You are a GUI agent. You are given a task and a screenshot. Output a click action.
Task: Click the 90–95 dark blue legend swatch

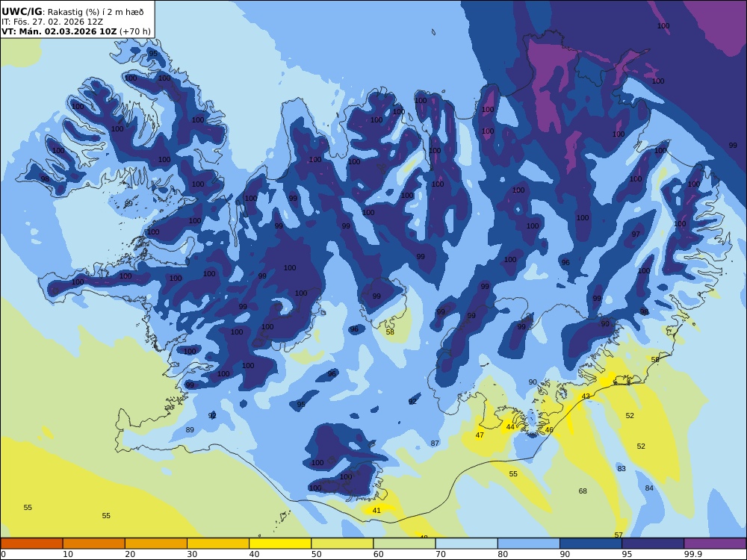(591, 544)
